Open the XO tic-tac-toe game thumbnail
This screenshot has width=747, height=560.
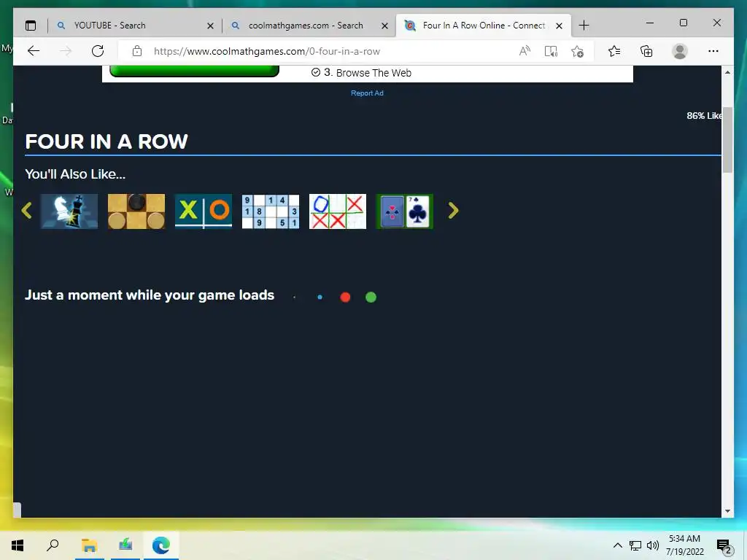[204, 211]
